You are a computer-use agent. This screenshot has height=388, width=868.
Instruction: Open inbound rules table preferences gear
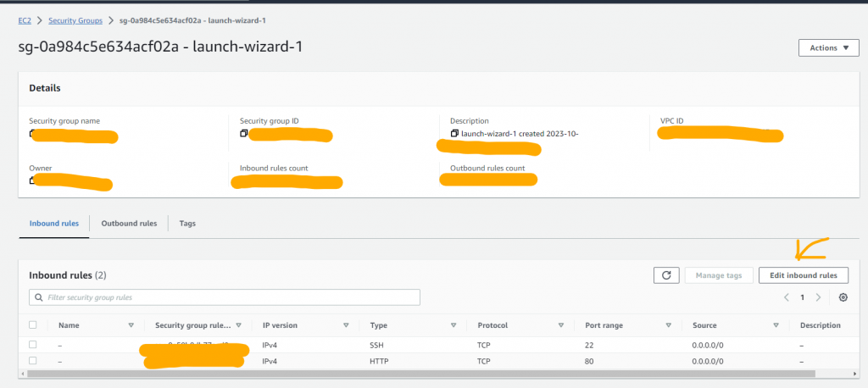(x=843, y=297)
